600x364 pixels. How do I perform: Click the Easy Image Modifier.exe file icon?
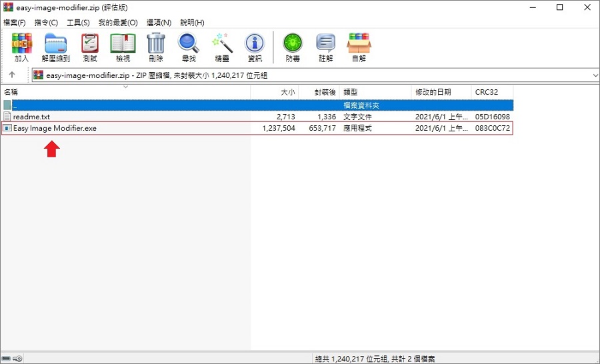tap(7, 128)
